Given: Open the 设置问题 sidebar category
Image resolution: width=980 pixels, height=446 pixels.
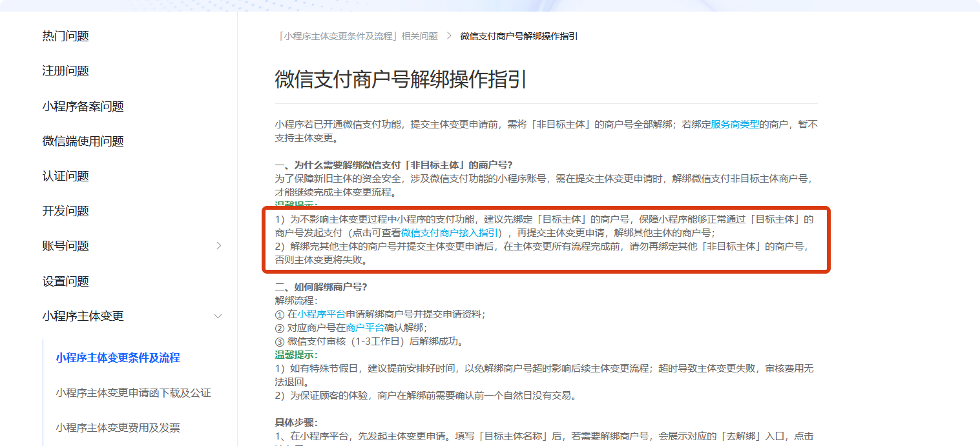Looking at the screenshot, I should coord(66,281).
